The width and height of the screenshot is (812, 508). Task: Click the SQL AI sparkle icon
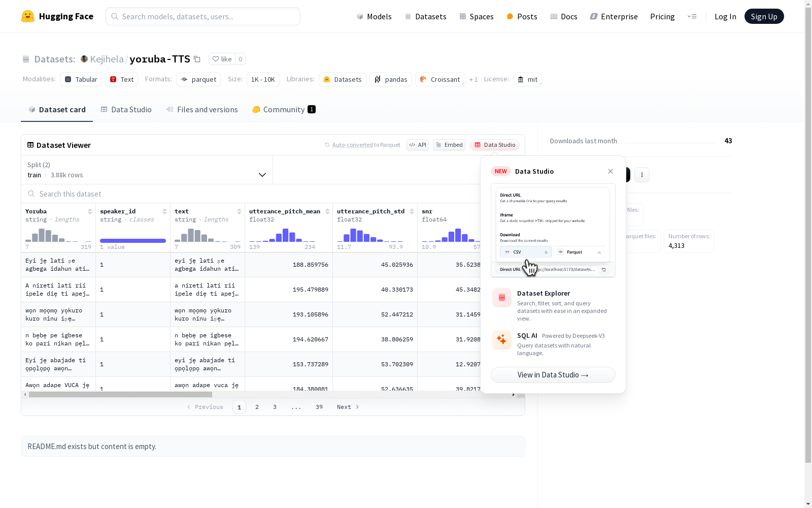point(502,339)
